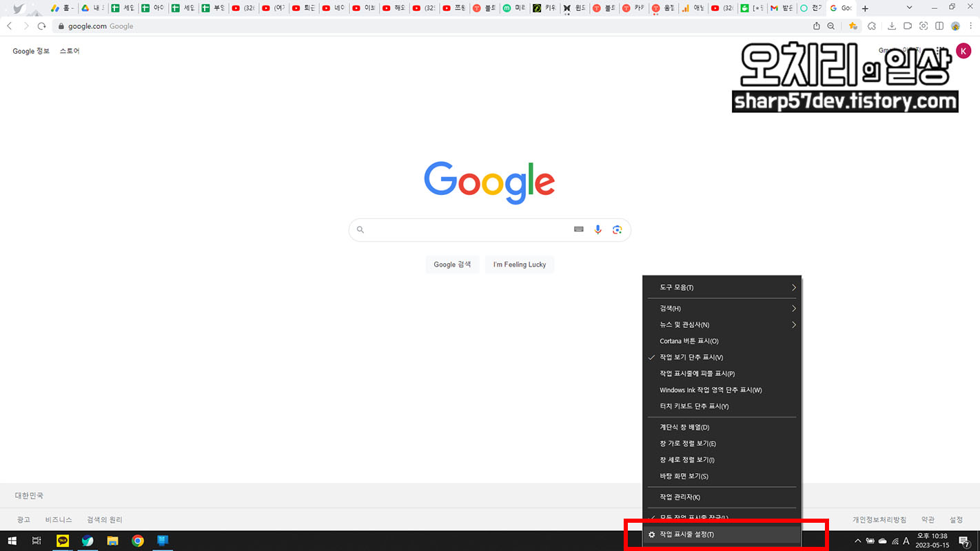Toggle 'Windows Ink 작업 영역 단추 표시(W)'
The width and height of the screenshot is (980, 551).
pyautogui.click(x=722, y=390)
